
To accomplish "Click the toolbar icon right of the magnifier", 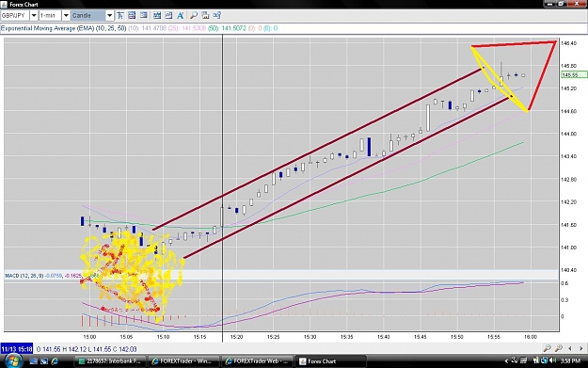I will point(205,15).
